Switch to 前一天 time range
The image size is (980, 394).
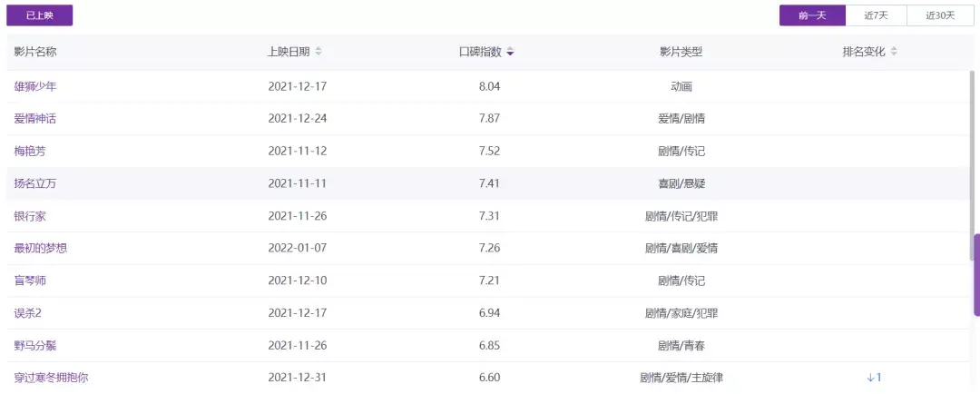click(x=812, y=15)
